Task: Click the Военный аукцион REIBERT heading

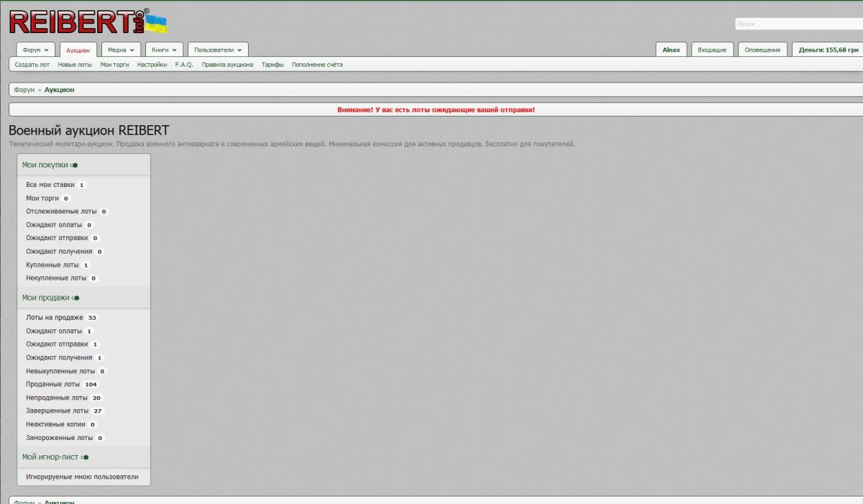Action: pyautogui.click(x=89, y=131)
